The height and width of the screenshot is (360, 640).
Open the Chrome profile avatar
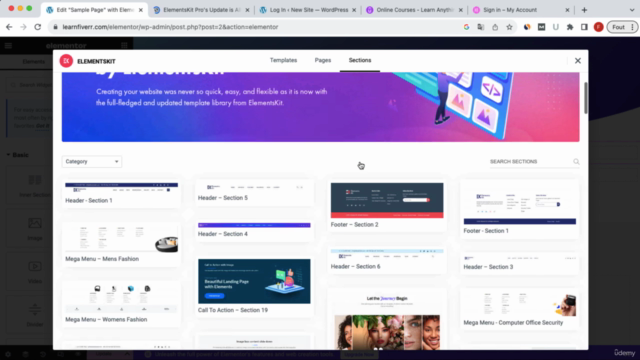click(598, 27)
